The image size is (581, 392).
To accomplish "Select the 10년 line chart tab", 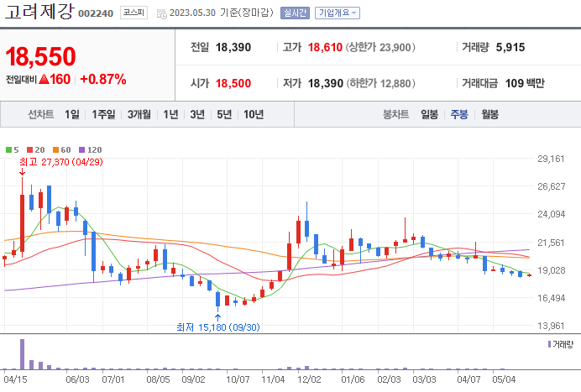I will pos(254,114).
